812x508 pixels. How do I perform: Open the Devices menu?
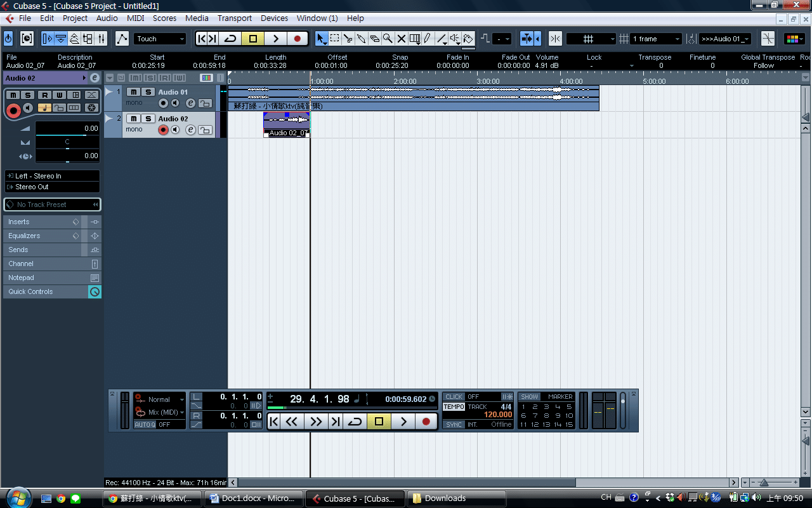pyautogui.click(x=274, y=18)
